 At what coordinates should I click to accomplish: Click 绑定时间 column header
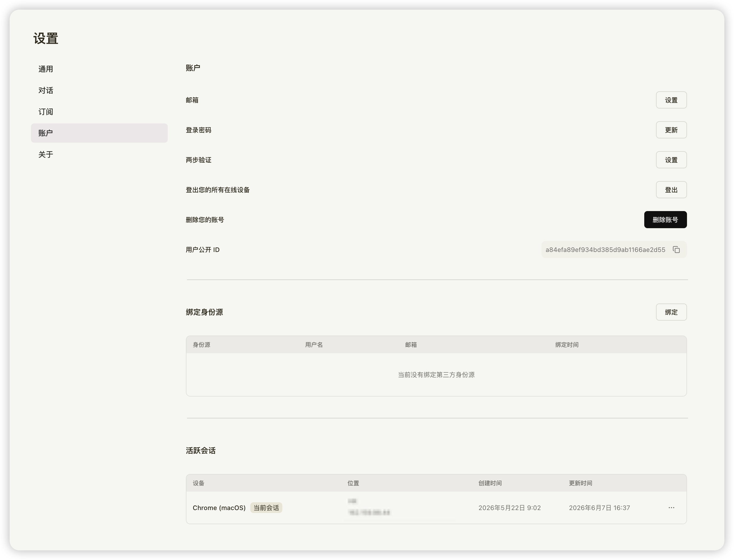[567, 345]
